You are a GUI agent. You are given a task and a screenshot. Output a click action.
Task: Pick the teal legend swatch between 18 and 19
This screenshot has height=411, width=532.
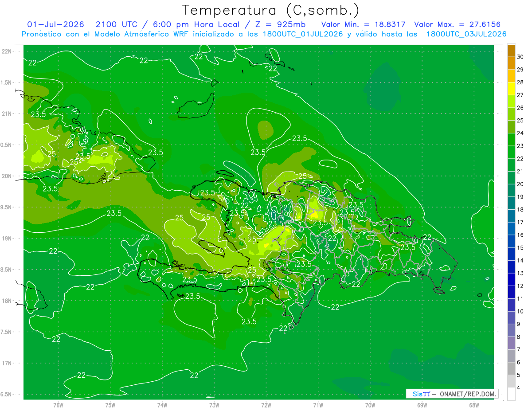click(x=511, y=204)
